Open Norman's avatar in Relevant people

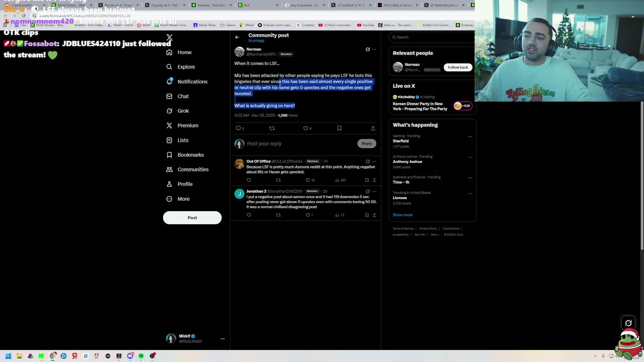click(398, 67)
